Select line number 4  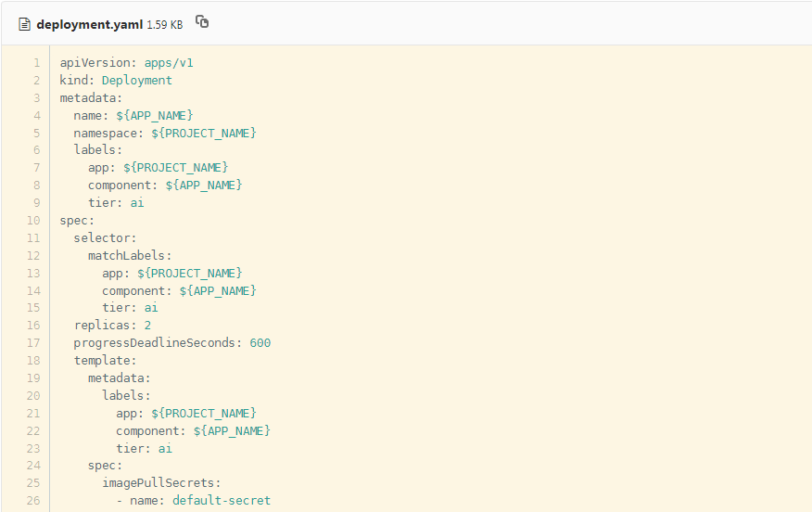coord(37,116)
